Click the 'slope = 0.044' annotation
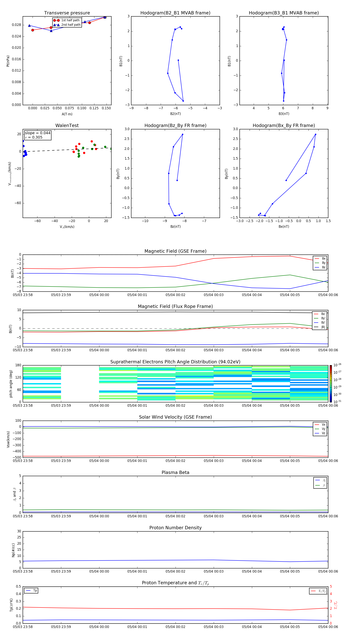 coord(37,133)
